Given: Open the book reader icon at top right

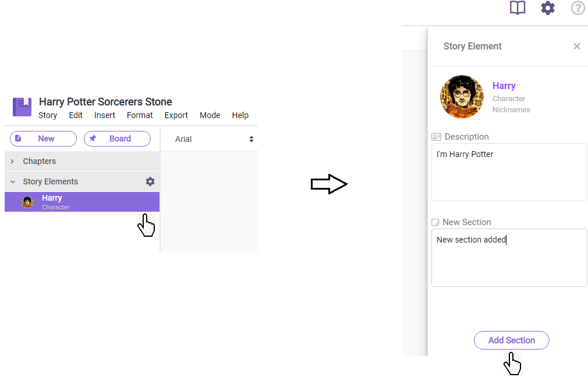Looking at the screenshot, I should tap(517, 8).
